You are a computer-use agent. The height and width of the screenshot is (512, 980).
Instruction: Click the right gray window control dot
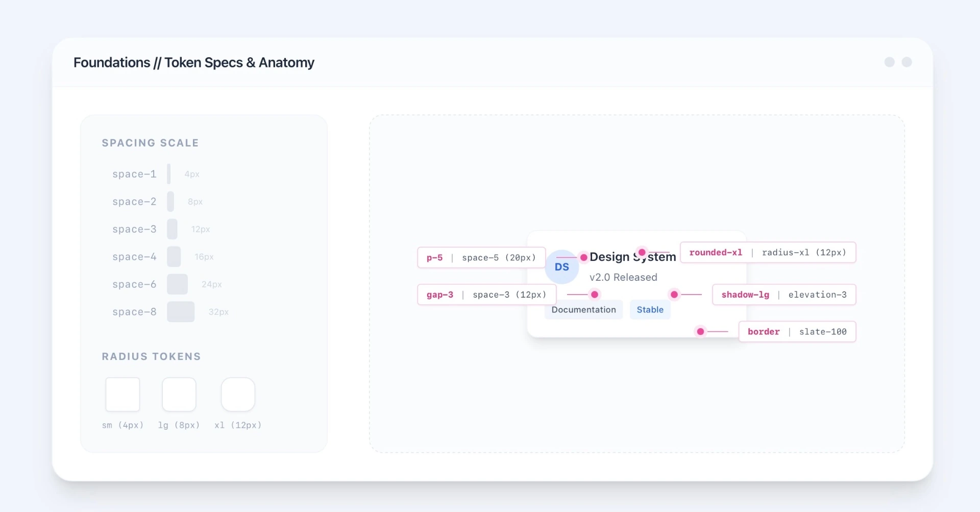pos(907,62)
